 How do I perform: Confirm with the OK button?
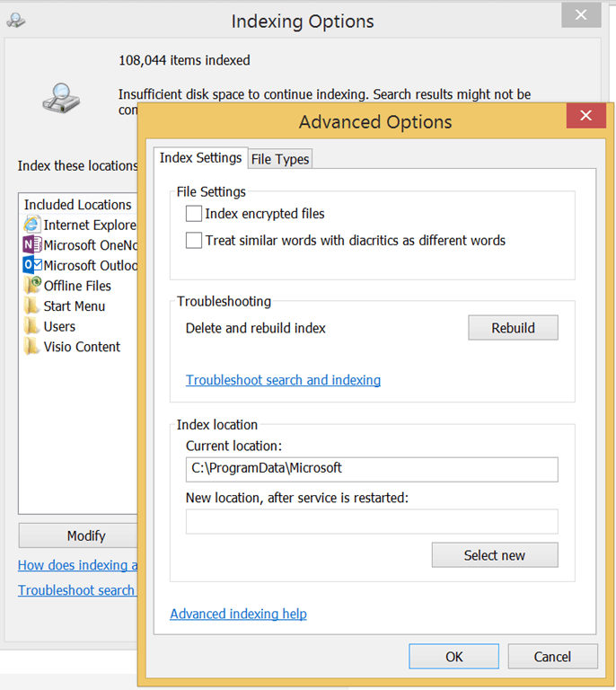click(x=453, y=657)
